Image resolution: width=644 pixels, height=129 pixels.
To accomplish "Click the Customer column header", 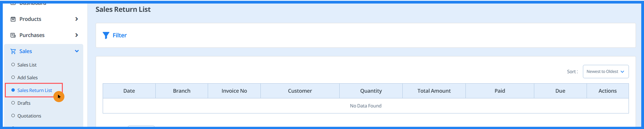I will (x=300, y=91).
